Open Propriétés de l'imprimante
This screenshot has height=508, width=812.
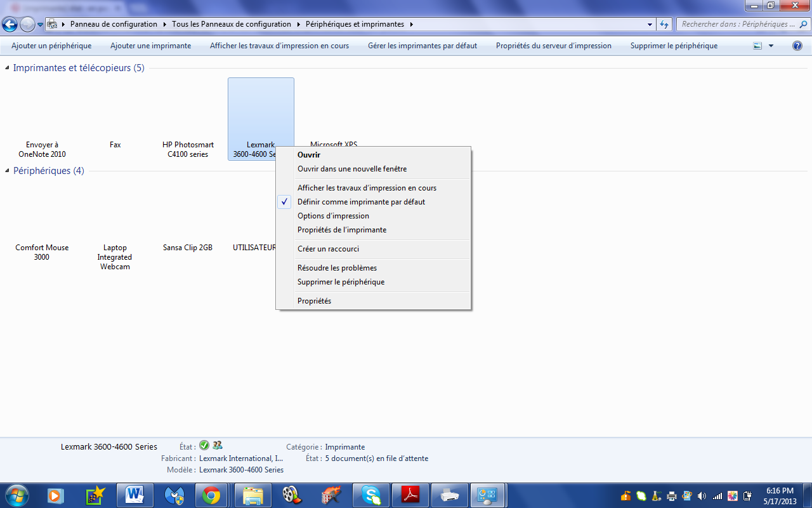(373, 230)
